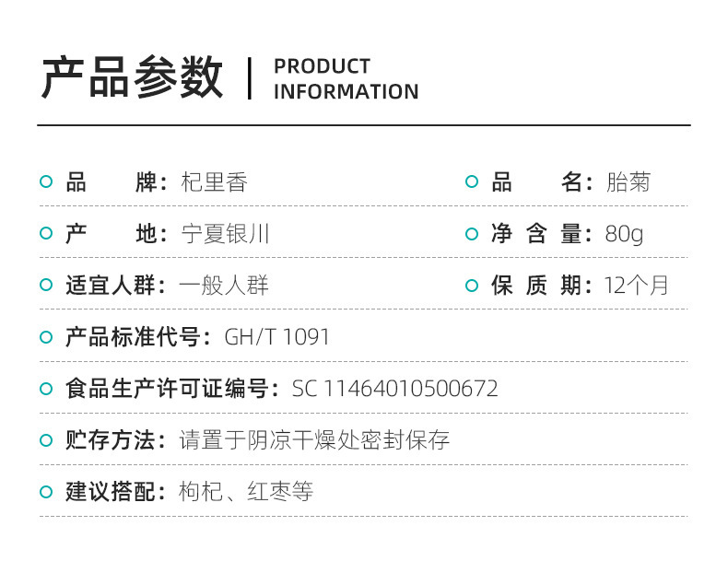This screenshot has height=561, width=728.
Task: Select the brand name 杞里香
Action: [x=214, y=181]
